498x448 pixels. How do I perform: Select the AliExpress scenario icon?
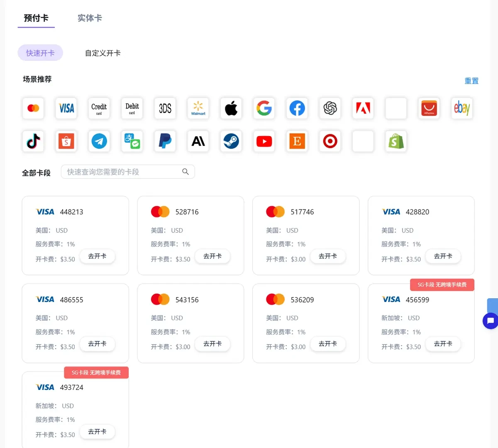[x=429, y=108]
